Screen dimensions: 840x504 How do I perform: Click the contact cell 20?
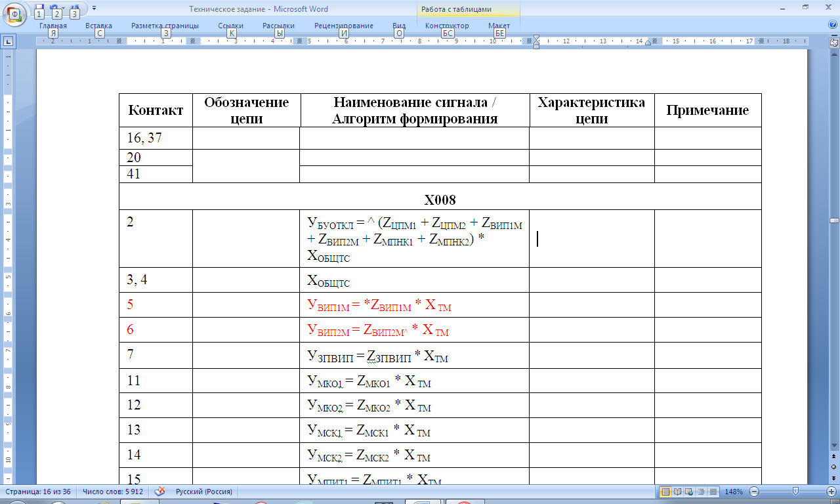coord(155,157)
